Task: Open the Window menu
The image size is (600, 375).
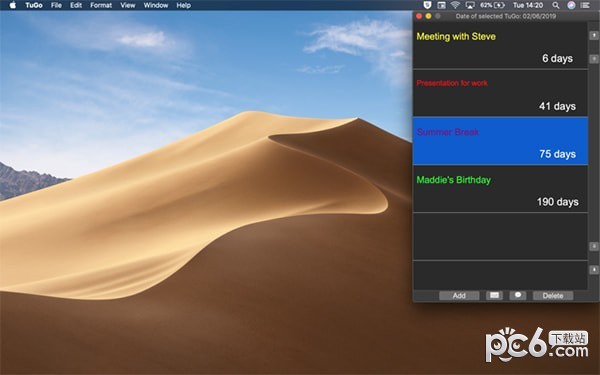Action: coord(156,5)
